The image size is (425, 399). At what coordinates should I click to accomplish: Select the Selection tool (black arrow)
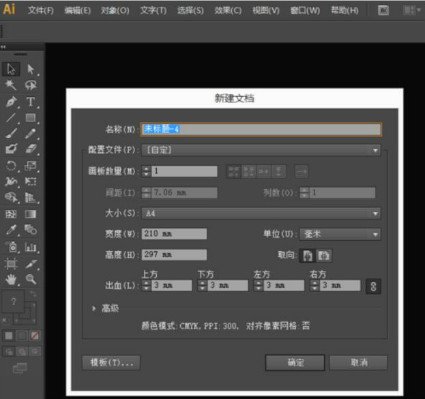point(11,69)
